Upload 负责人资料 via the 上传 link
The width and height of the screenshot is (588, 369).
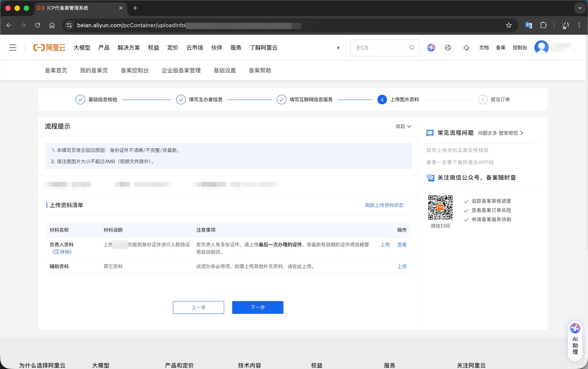click(x=385, y=245)
